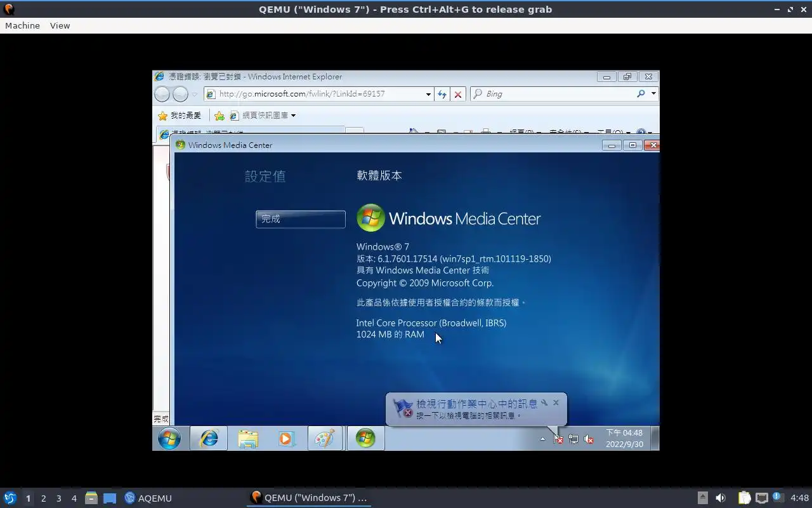Show hidden tray icons arrow
812x508 pixels.
[542, 439]
